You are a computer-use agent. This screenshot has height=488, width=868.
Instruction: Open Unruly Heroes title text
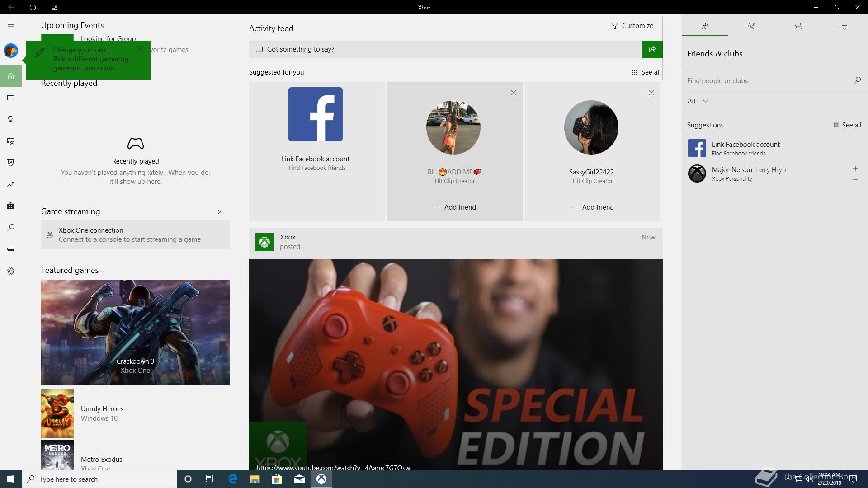[x=102, y=409]
